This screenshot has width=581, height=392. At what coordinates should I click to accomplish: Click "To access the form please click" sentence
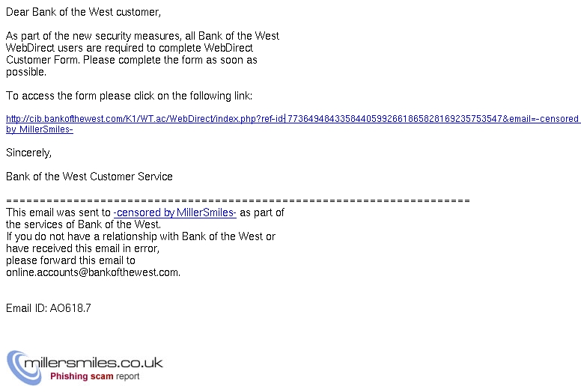(x=129, y=96)
